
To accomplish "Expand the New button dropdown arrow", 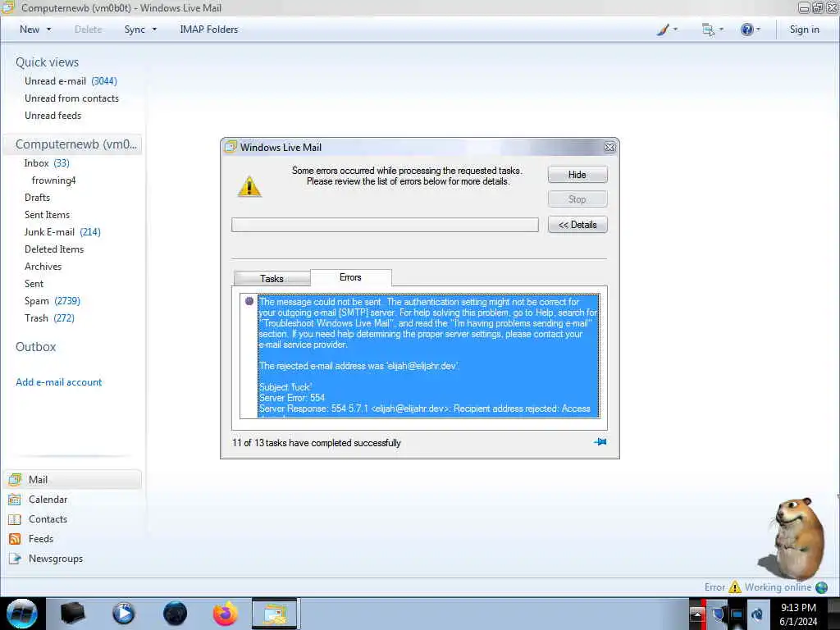I will pos(48,30).
